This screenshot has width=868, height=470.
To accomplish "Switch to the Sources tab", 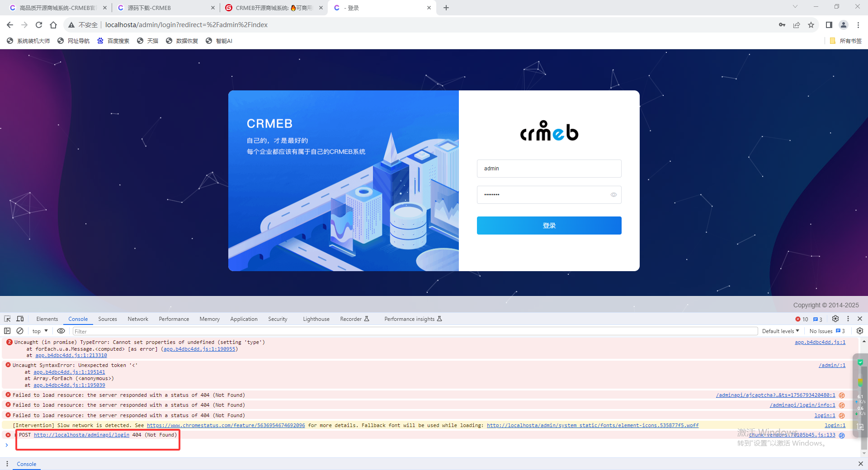I will point(108,319).
